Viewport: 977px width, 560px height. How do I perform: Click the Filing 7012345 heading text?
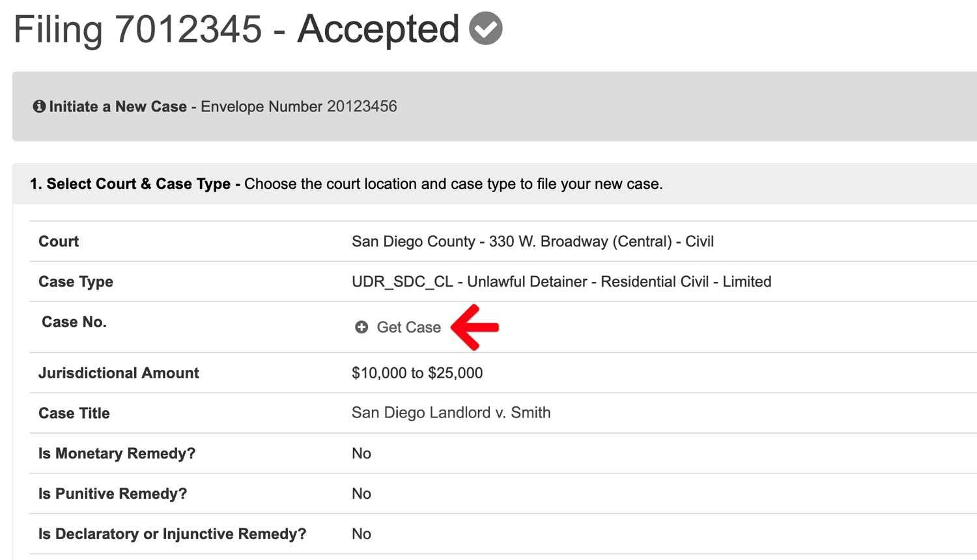point(137,29)
